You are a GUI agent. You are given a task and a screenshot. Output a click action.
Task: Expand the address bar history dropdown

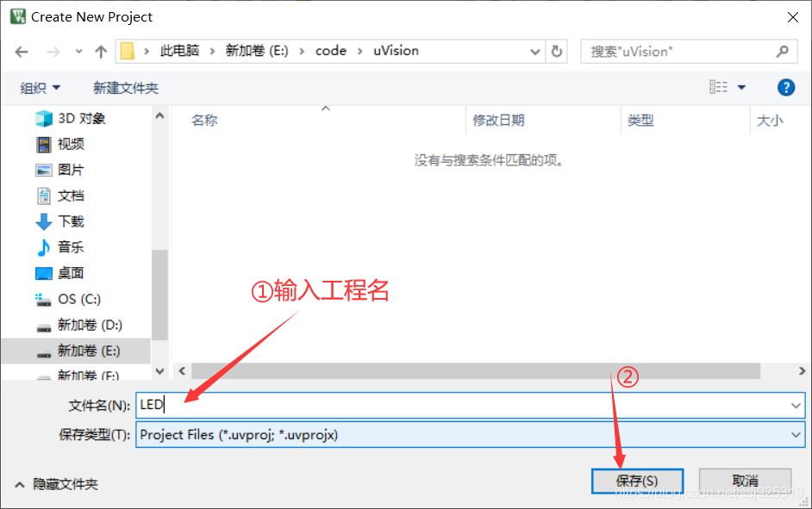(x=535, y=52)
